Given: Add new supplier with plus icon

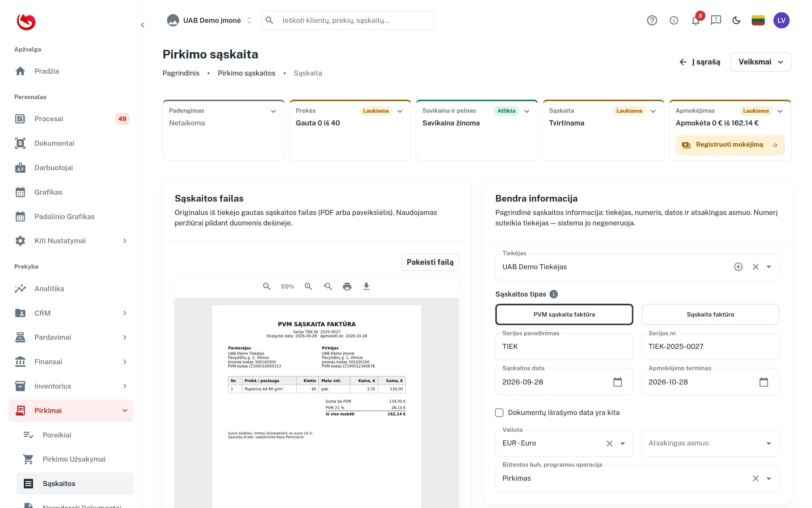Looking at the screenshot, I should point(738,267).
